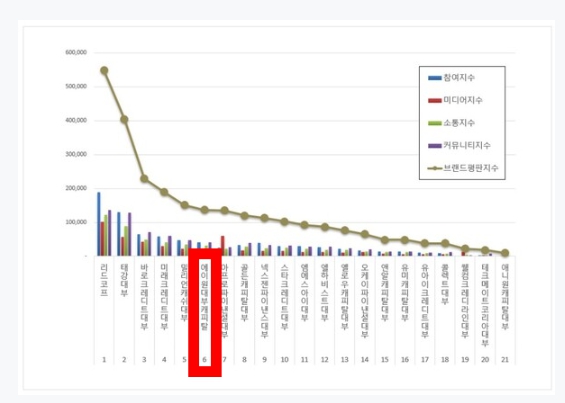Click the 100,000 y-axis label
Screen dimensions: 565x403
click(x=76, y=222)
